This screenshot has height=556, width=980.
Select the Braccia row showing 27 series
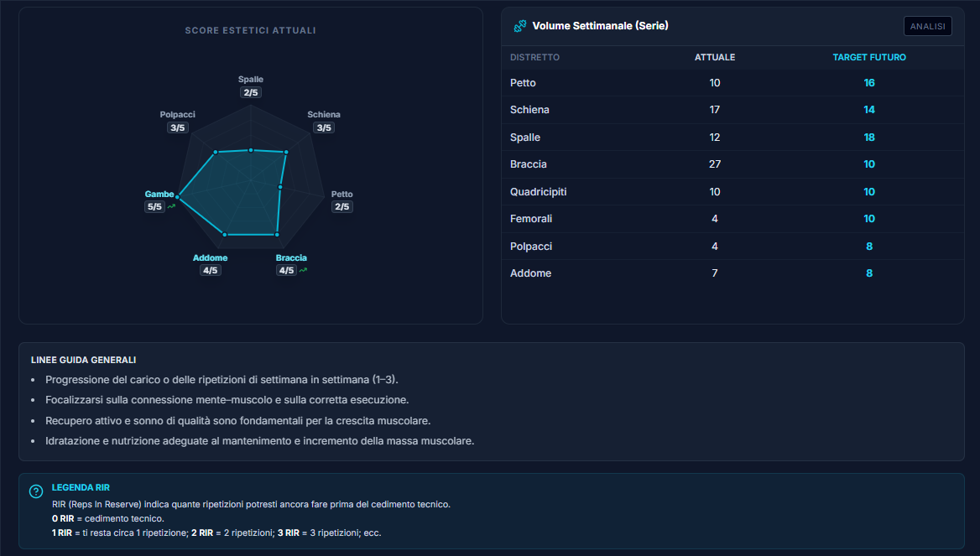(732, 164)
